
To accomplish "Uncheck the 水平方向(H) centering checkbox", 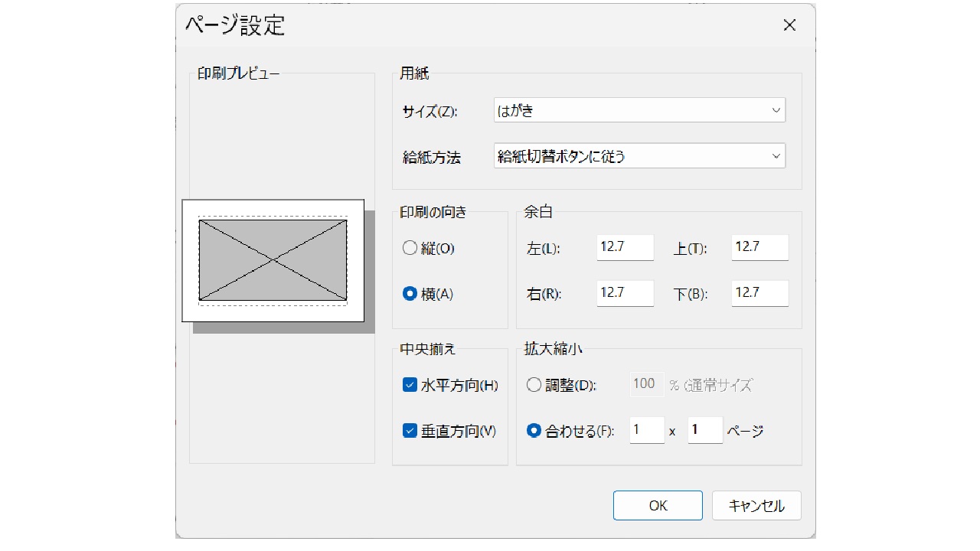I will 410,385.
